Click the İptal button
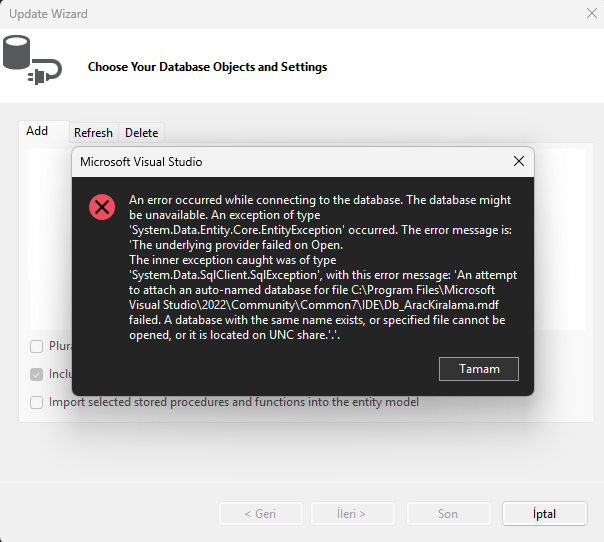 click(545, 513)
